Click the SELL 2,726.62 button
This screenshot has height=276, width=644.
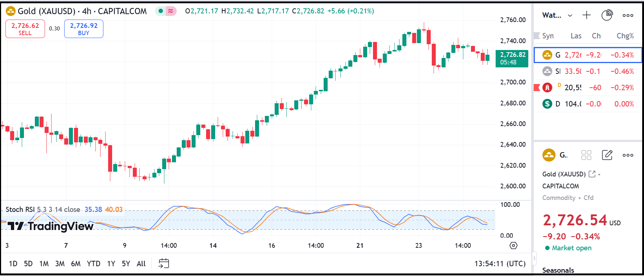25,29
